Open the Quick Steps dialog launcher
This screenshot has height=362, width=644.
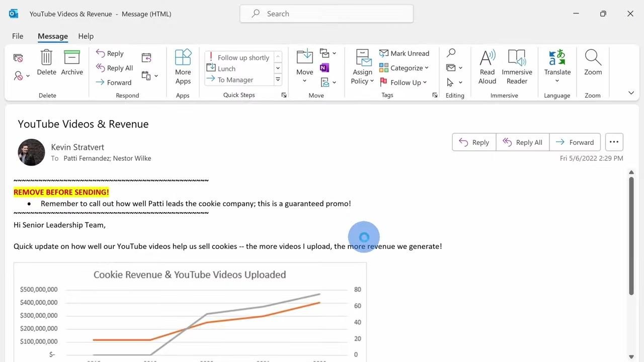pos(284,95)
